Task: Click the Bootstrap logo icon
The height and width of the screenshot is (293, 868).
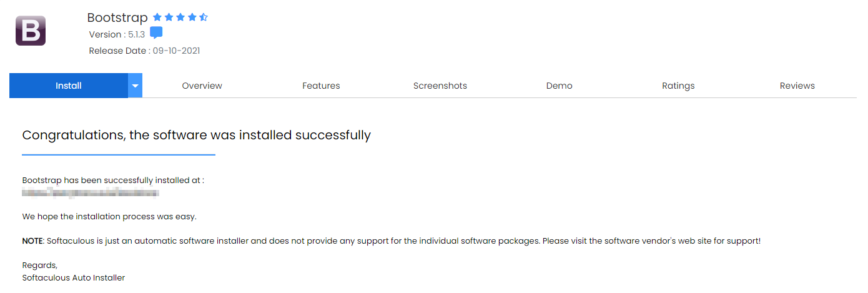Action: [x=31, y=31]
